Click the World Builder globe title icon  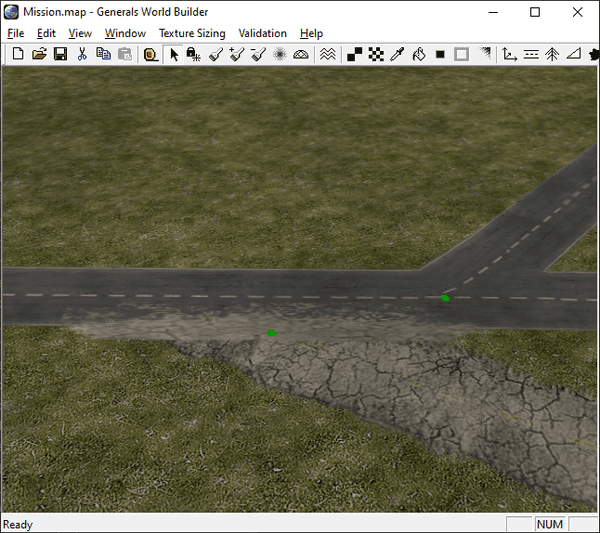pyautogui.click(x=11, y=12)
